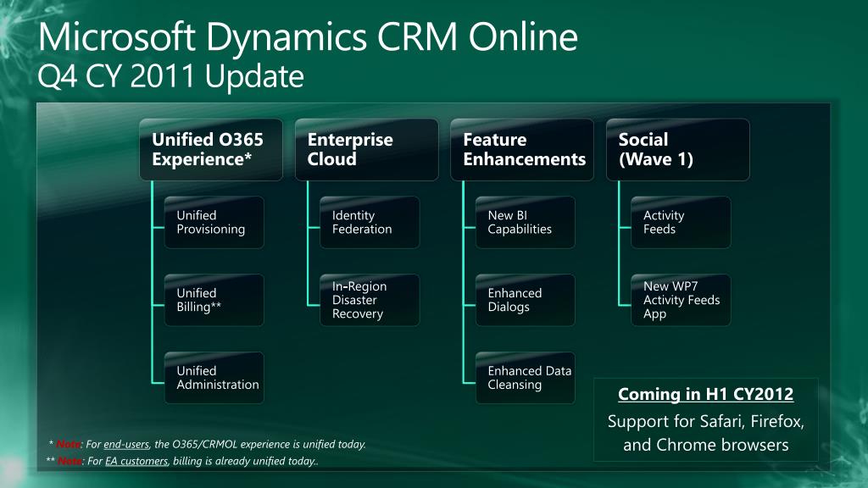Click the Q4 CY 2011 Update subtitle
The image size is (868, 488).
[170, 76]
